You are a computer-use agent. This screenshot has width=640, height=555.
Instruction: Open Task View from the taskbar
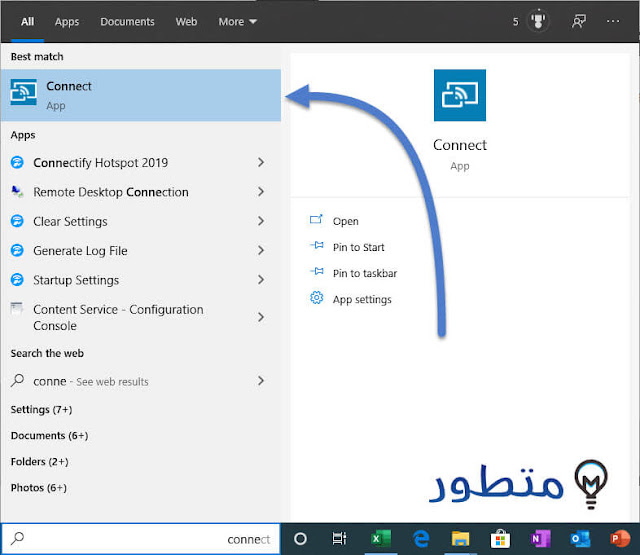coord(339,539)
